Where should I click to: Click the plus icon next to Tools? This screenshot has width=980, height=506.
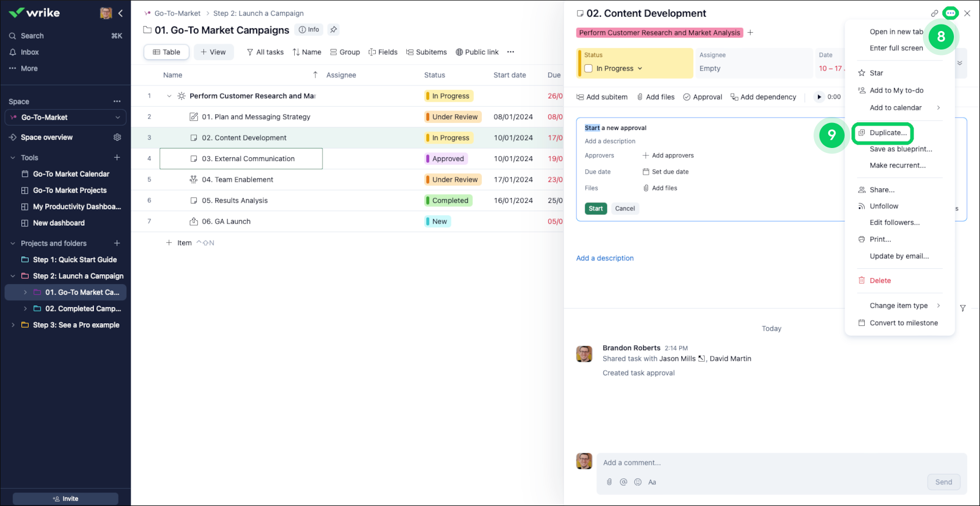pos(117,157)
